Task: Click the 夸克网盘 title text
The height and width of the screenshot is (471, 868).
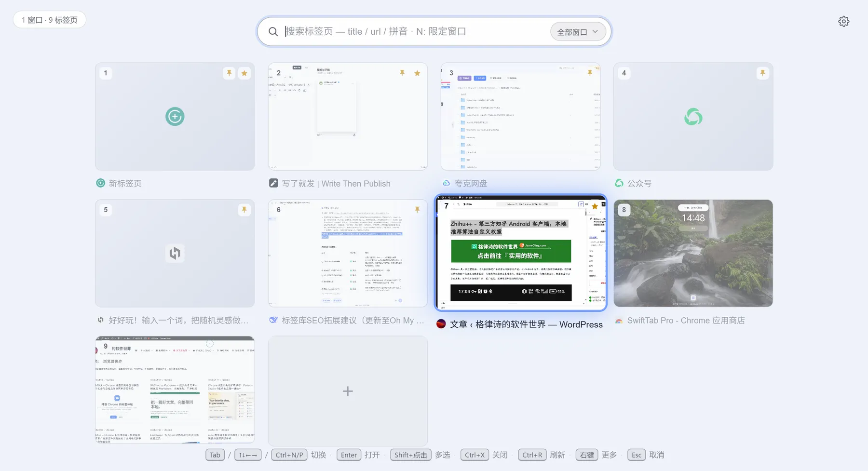Action: click(471, 184)
